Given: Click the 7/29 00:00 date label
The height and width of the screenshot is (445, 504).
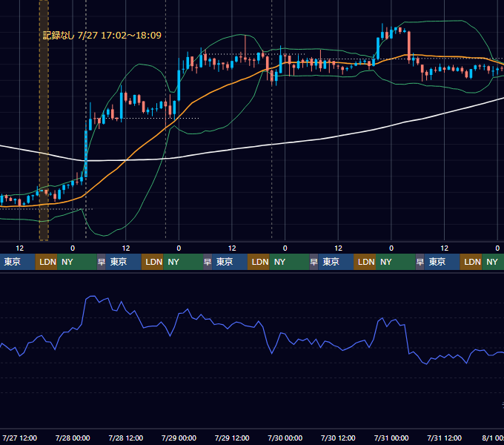Looking at the screenshot, I should (x=179, y=438).
